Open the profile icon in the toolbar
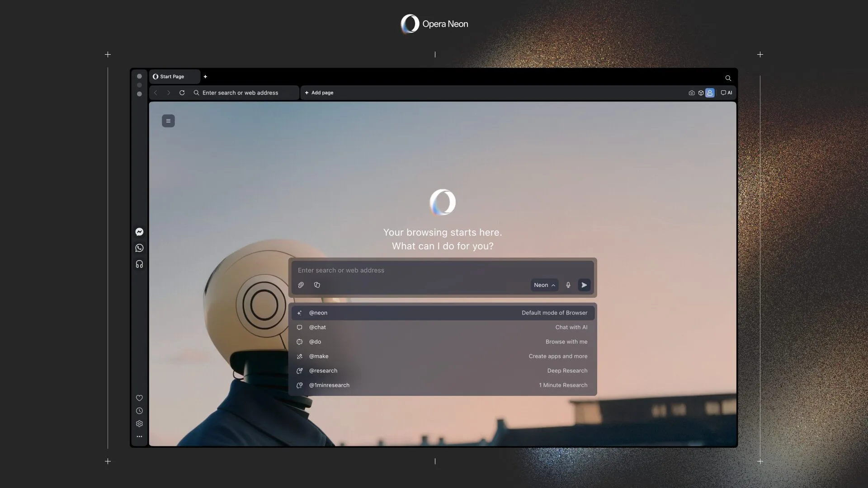The height and width of the screenshot is (488, 868). tap(709, 93)
